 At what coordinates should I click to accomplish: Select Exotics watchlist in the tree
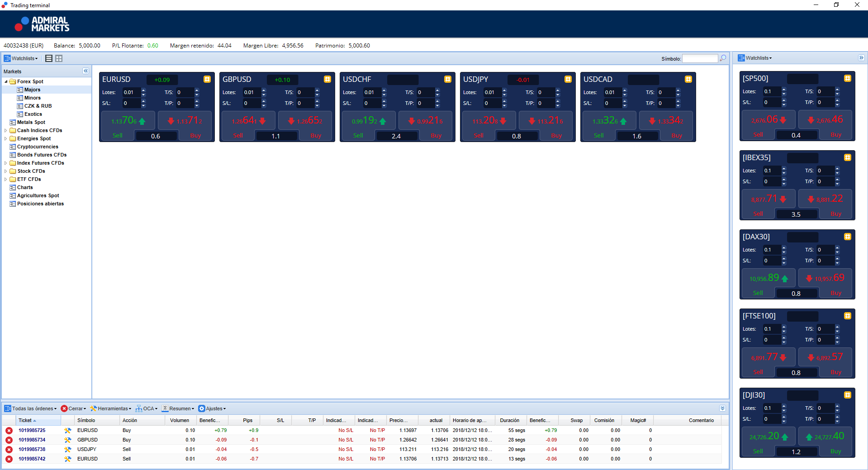(33, 114)
